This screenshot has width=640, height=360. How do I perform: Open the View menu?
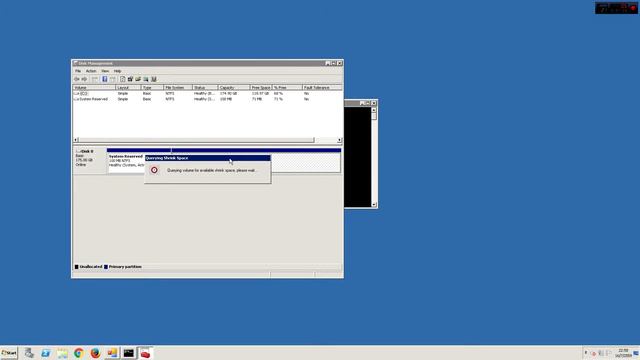105,71
